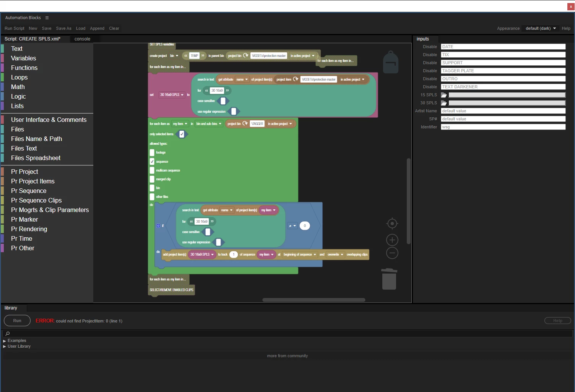Click Clear in the menu bar
The image size is (575, 392).
tap(114, 28)
